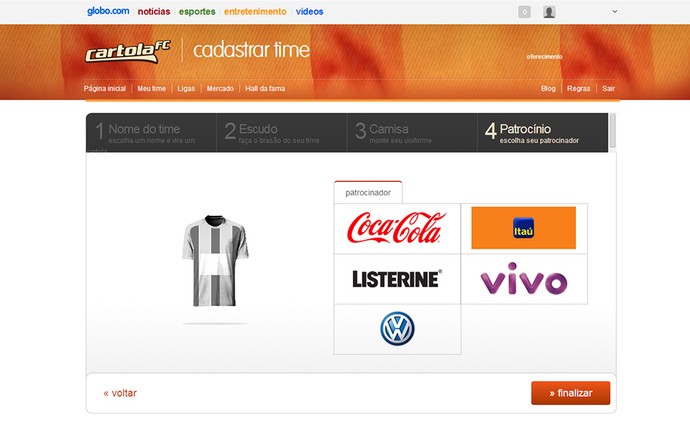Open the patrocinador tab

[x=368, y=192]
